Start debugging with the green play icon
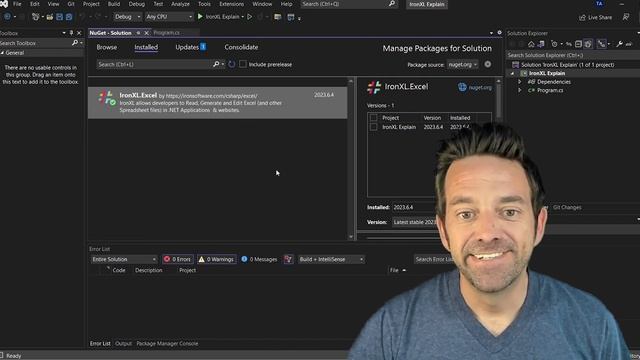Viewport: 640px width, 360px height. click(x=200, y=17)
